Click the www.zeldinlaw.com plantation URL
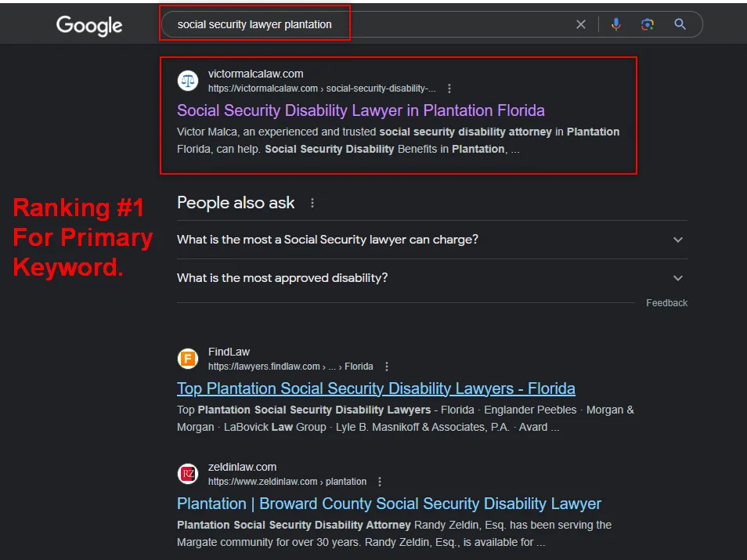The height and width of the screenshot is (560, 747). (287, 482)
